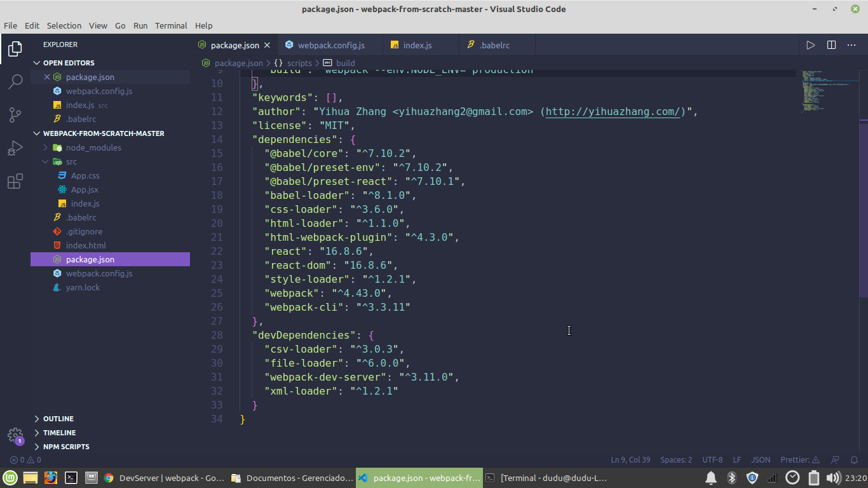
Task: Open the File menu
Action: click(x=11, y=25)
